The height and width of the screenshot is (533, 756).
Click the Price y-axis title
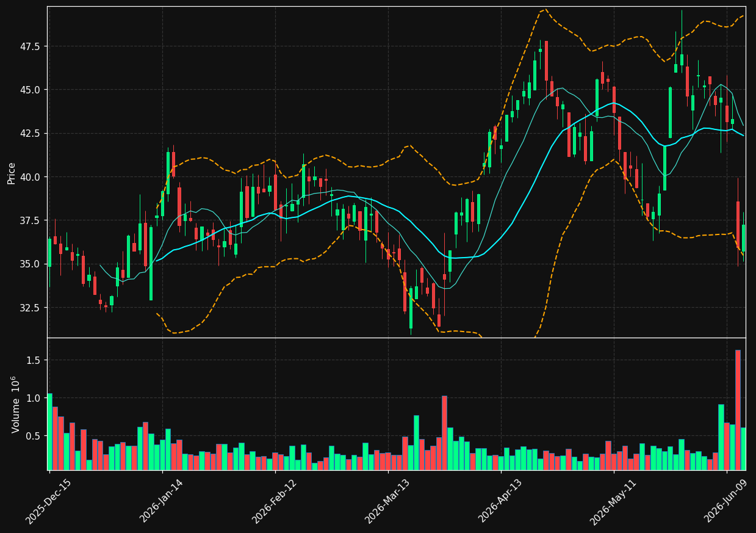click(x=11, y=172)
